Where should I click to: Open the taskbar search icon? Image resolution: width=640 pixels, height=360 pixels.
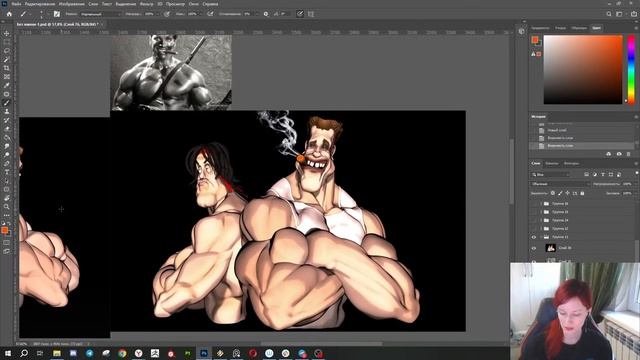click(24, 353)
